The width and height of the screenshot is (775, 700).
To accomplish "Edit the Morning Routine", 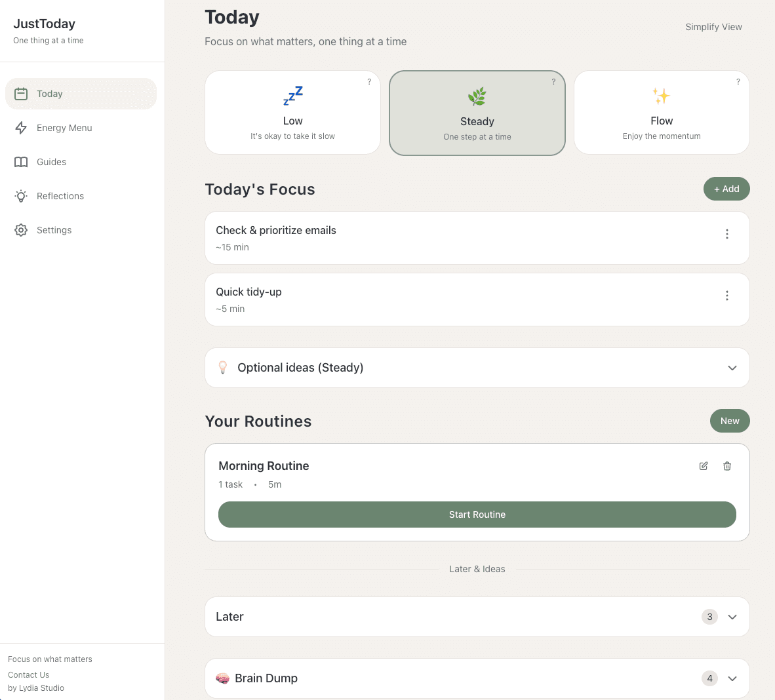I will tap(703, 466).
